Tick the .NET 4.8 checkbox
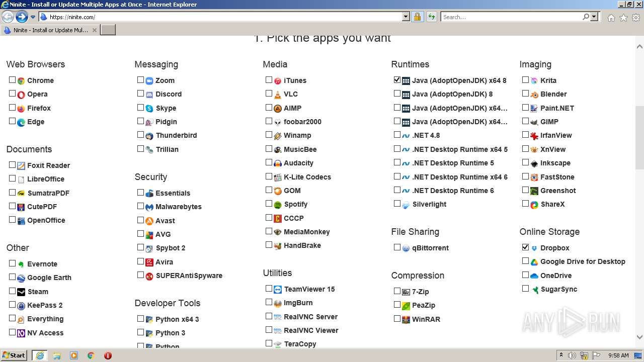The width and height of the screenshot is (644, 362). [397, 134]
